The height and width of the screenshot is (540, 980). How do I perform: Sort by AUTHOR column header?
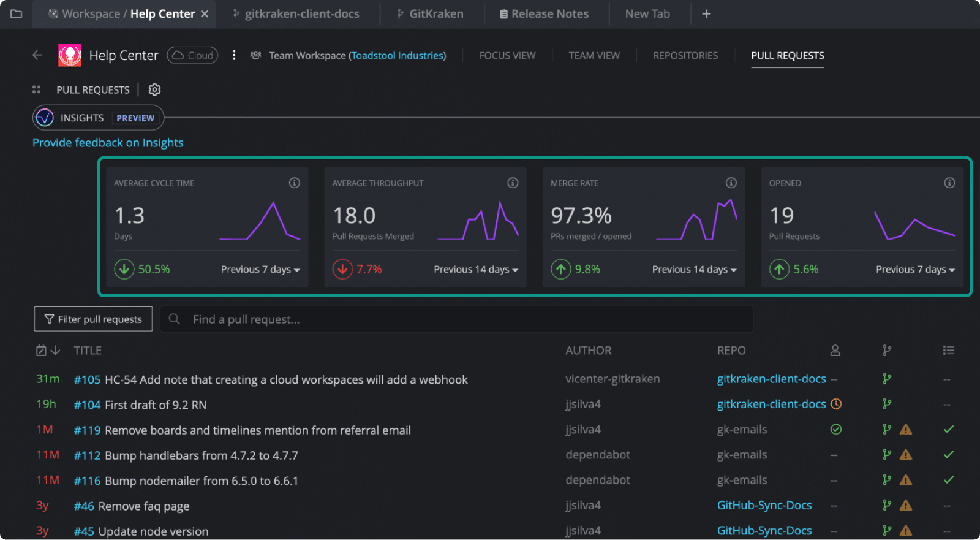[x=589, y=351]
